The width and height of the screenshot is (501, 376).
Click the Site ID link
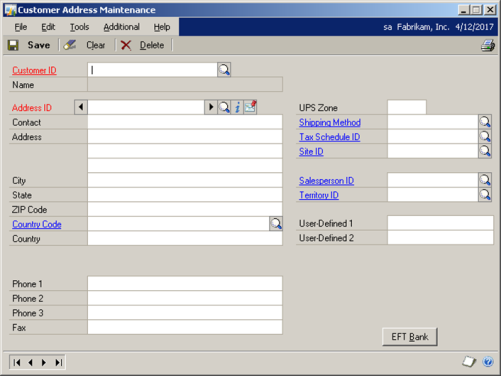pyautogui.click(x=311, y=152)
